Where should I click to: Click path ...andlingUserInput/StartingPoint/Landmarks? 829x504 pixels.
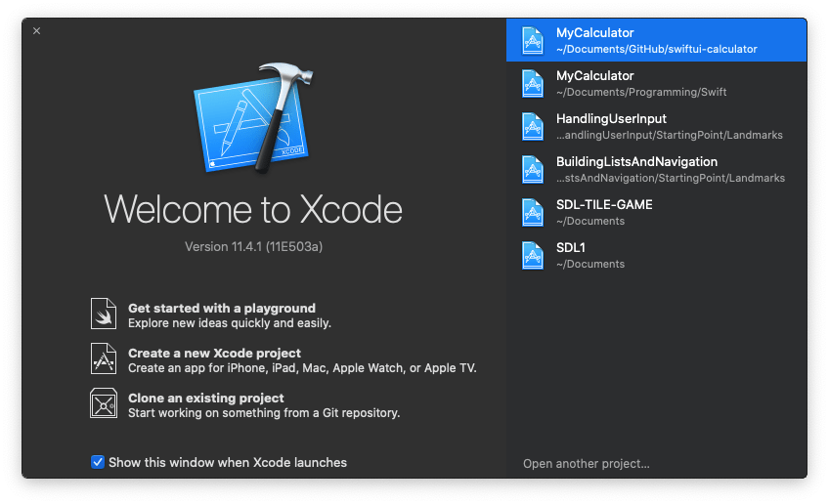(x=670, y=135)
